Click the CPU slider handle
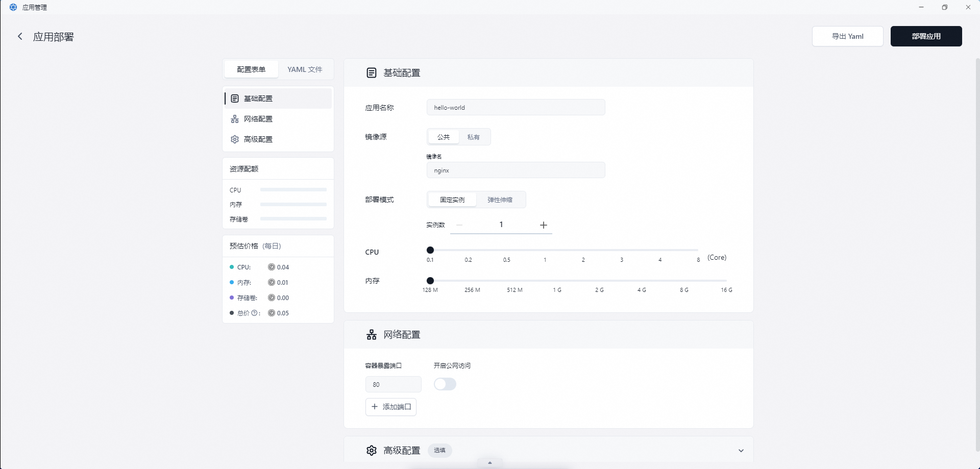The image size is (980, 469). pyautogui.click(x=430, y=250)
